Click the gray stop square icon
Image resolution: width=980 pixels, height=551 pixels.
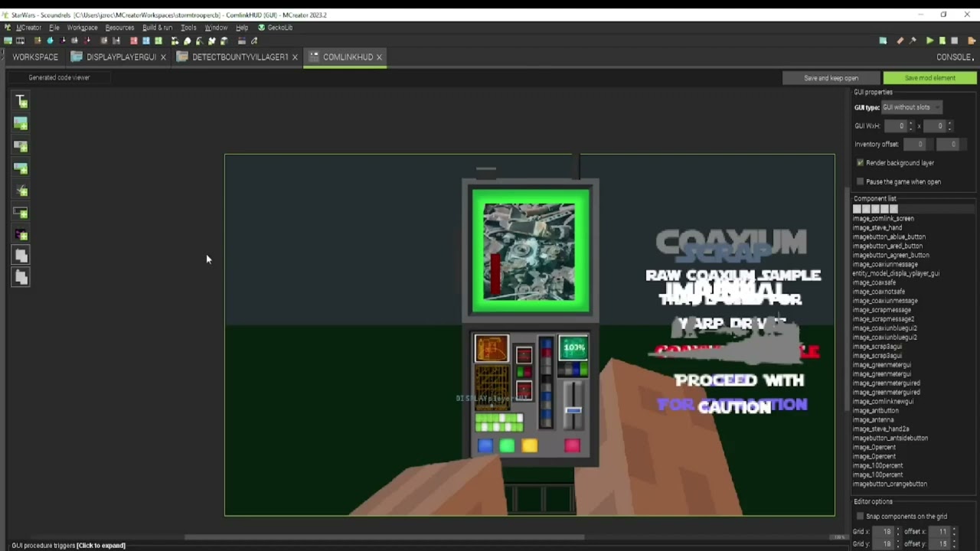pos(954,41)
